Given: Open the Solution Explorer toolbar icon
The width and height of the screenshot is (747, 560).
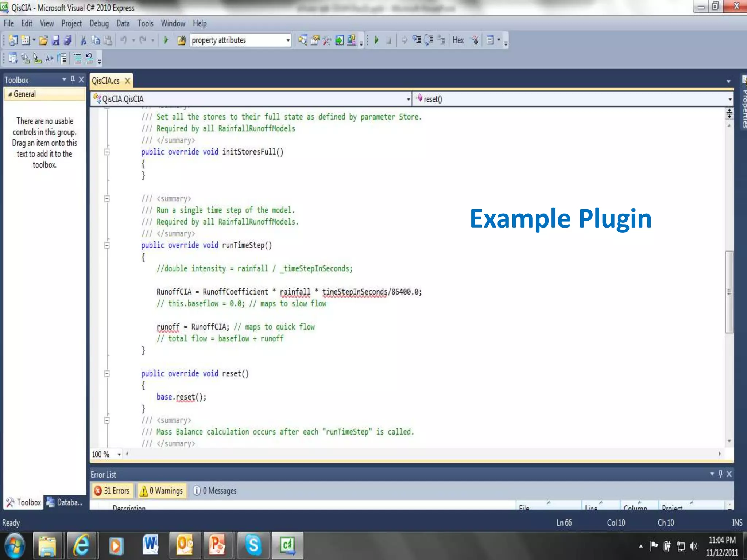Looking at the screenshot, I should [303, 40].
